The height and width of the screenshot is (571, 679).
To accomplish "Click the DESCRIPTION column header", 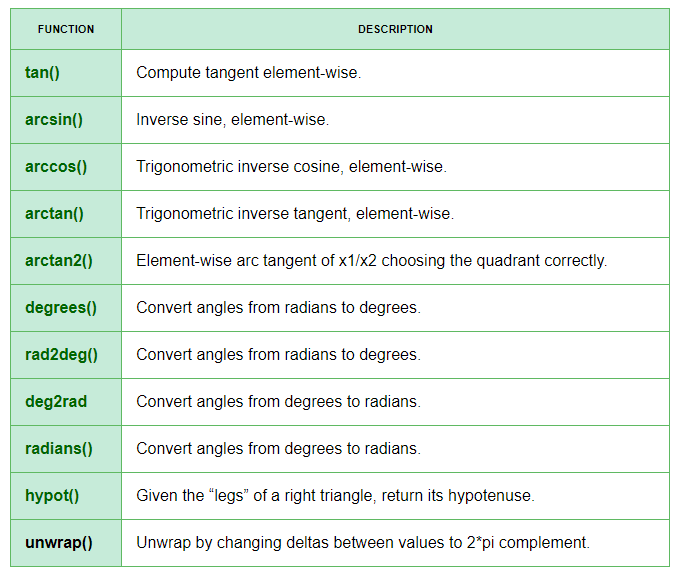I will [395, 29].
